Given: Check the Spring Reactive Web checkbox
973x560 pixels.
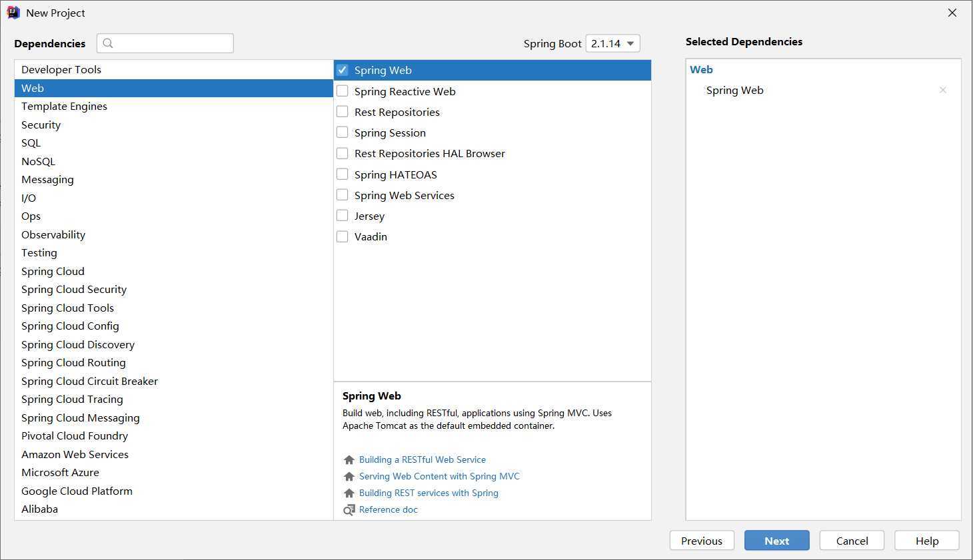Looking at the screenshot, I should coord(343,91).
